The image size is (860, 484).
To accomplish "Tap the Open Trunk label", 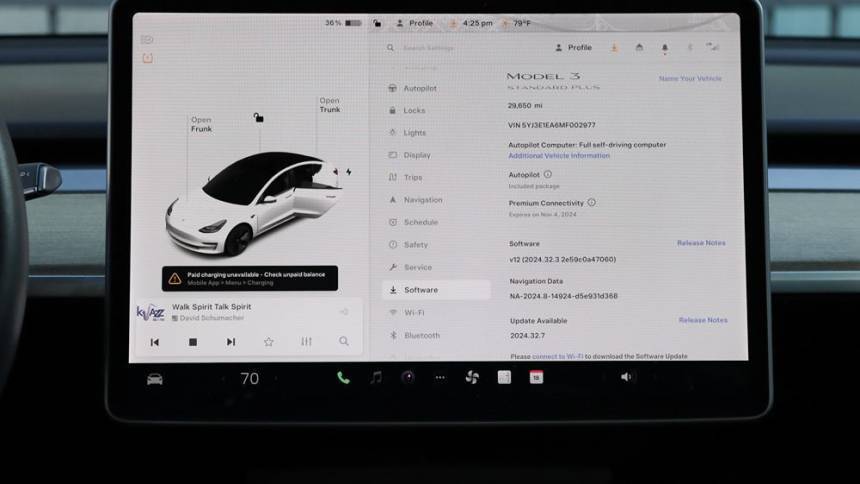I will (330, 105).
